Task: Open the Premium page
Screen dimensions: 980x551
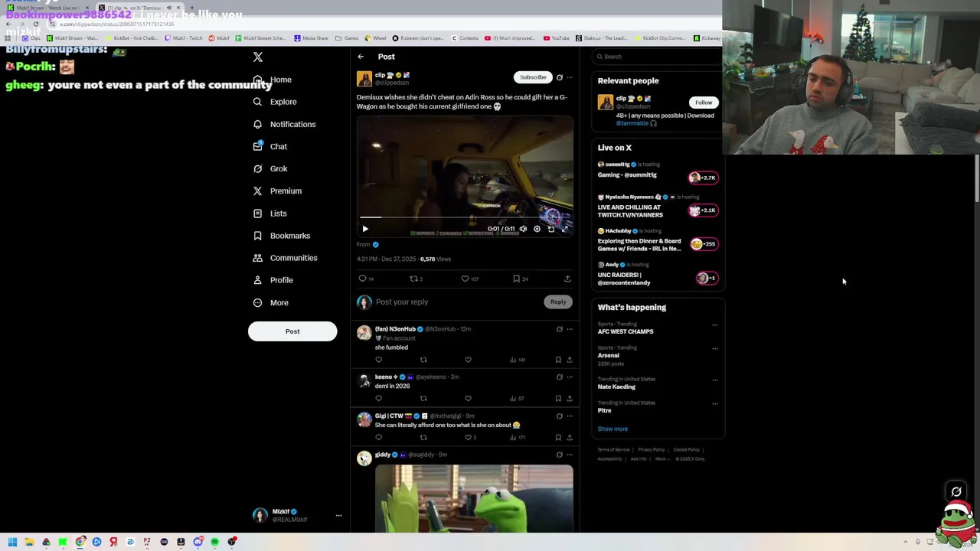Action: click(277, 191)
